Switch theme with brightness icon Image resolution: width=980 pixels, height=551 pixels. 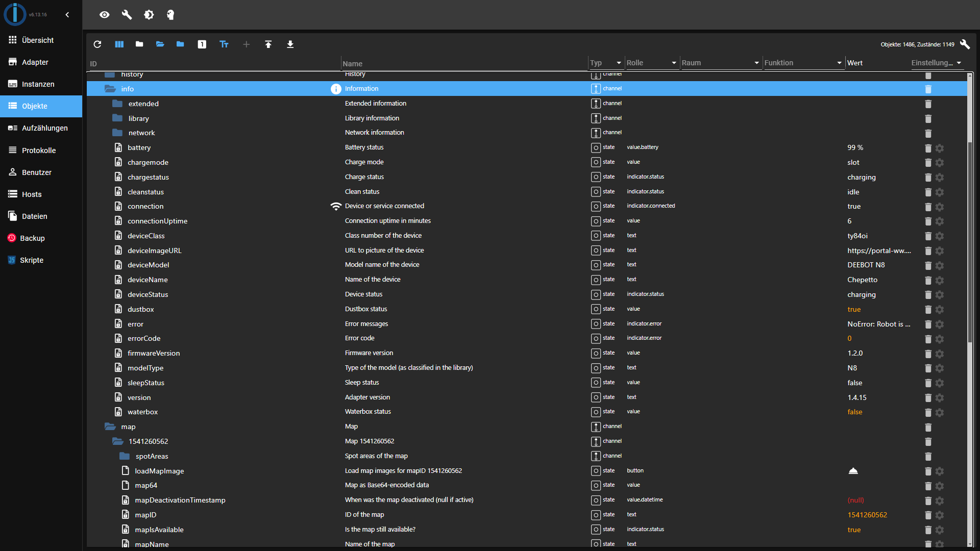tap(149, 15)
